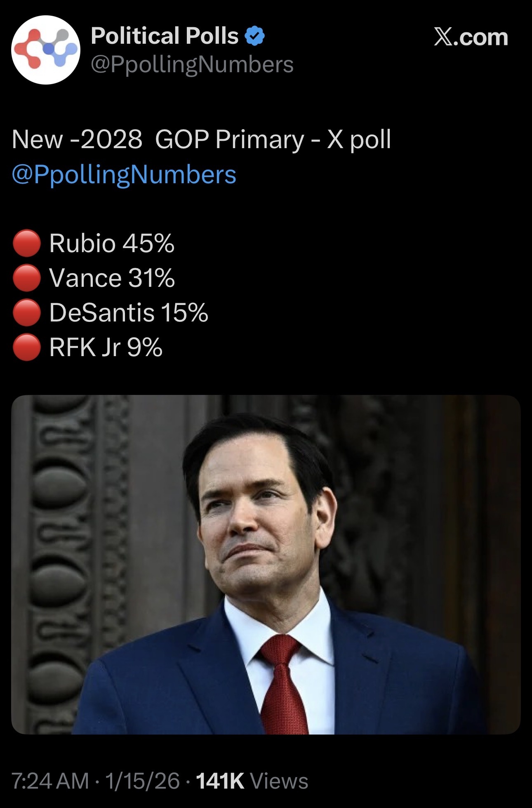Click the red circle beside Vance
Screen dimensions: 532x808
(26, 278)
